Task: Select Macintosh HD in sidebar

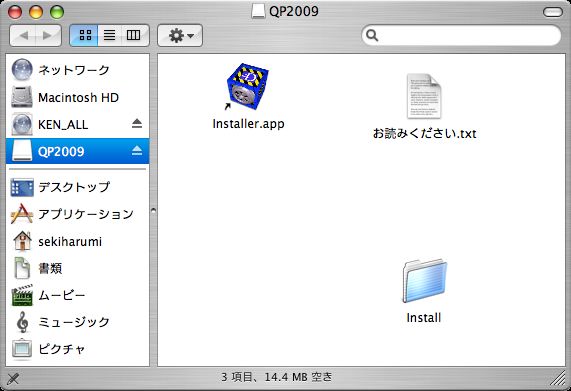Action: (78, 97)
